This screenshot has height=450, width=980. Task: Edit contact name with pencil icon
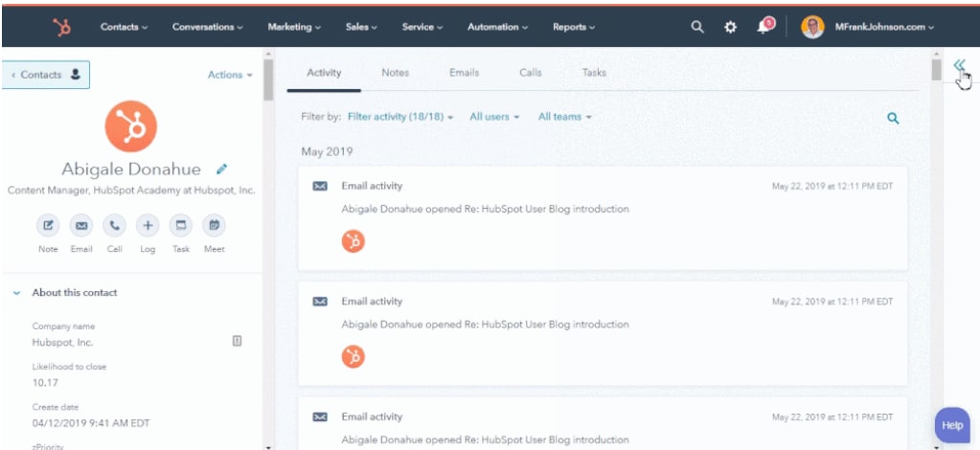pyautogui.click(x=222, y=169)
